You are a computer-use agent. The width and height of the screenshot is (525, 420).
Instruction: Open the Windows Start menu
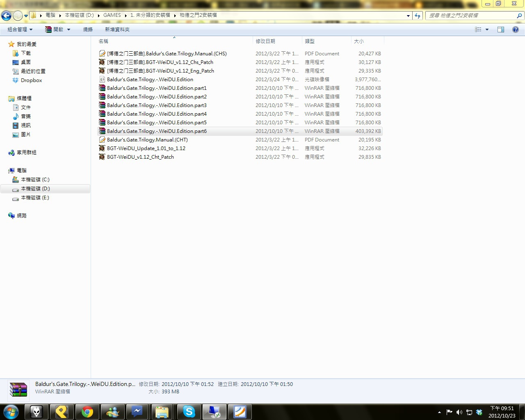coord(11,411)
